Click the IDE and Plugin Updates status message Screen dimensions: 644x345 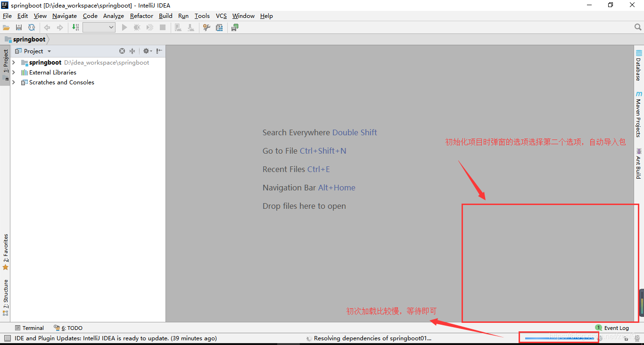116,338
